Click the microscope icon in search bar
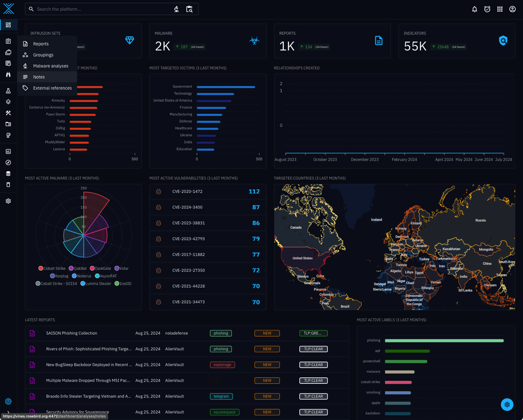Image resolution: width=523 pixels, height=420 pixels. pos(177,9)
